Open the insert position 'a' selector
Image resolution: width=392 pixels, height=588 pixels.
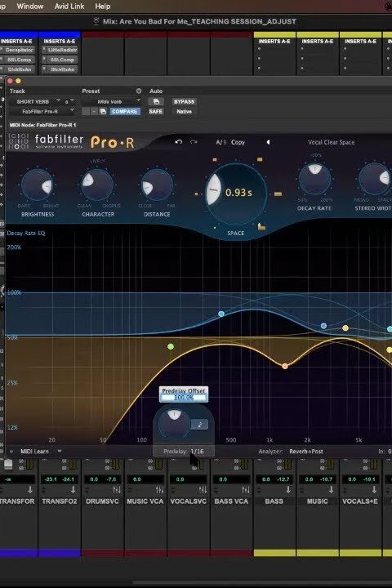69,101
